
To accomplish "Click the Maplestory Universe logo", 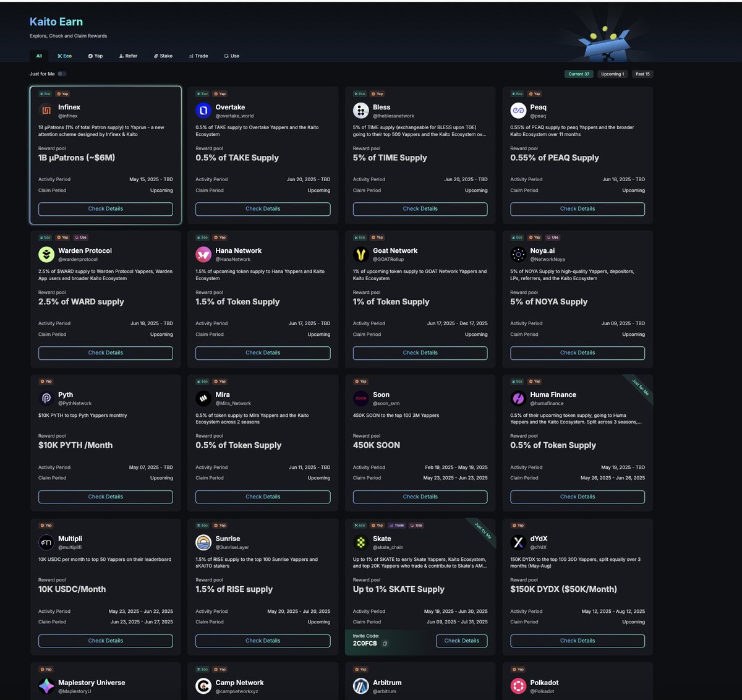I will coord(46,686).
